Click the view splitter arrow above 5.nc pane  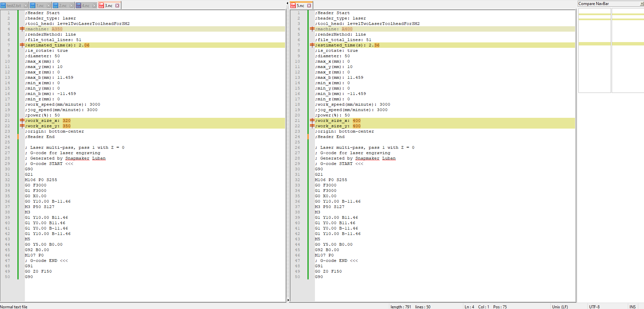(x=288, y=3)
